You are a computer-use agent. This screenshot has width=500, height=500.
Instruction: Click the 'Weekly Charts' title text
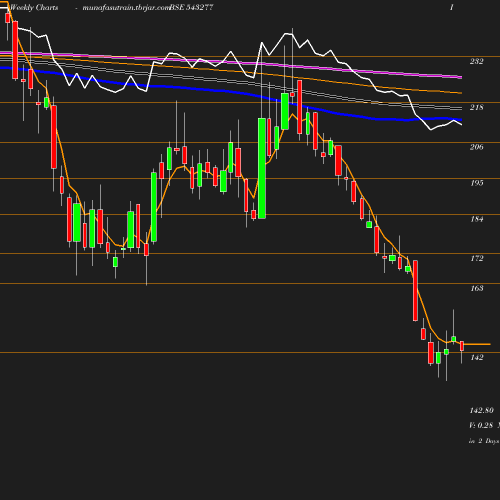pos(34,7)
